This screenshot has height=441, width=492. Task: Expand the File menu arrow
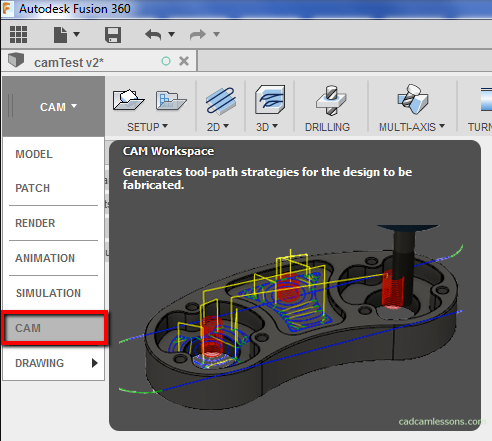click(76, 34)
